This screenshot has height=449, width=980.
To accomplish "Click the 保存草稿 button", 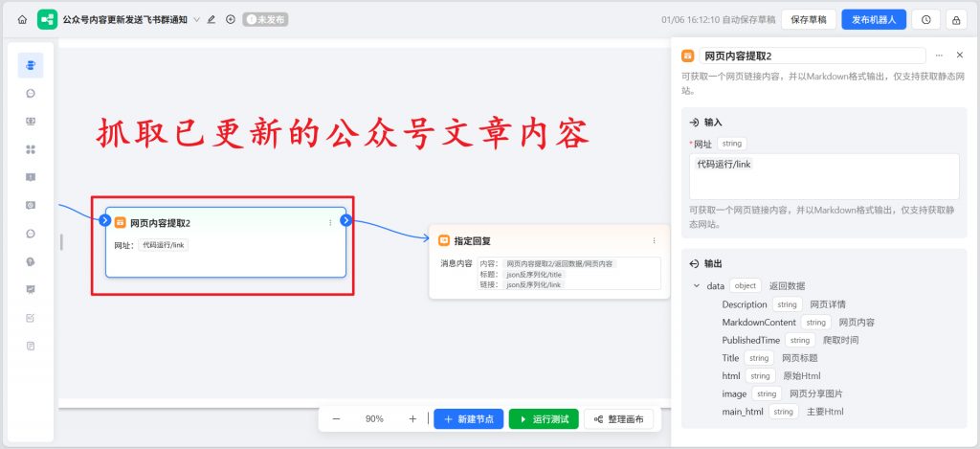I will click(x=808, y=19).
